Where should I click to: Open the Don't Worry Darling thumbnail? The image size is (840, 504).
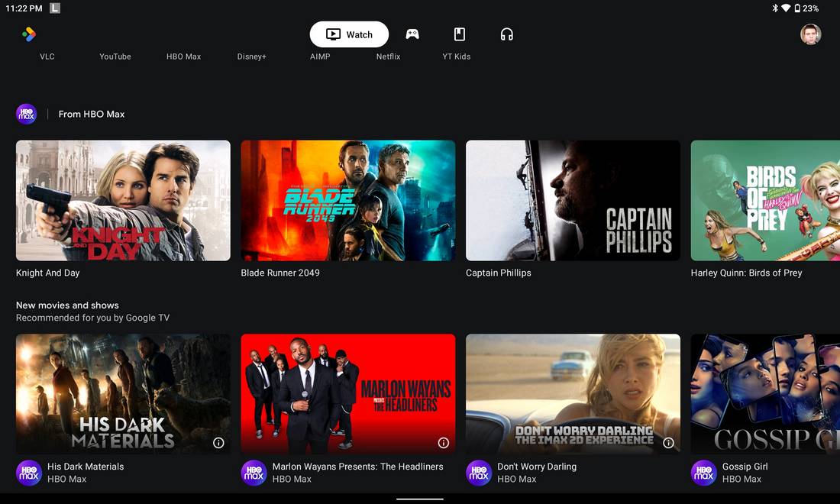[x=573, y=394]
